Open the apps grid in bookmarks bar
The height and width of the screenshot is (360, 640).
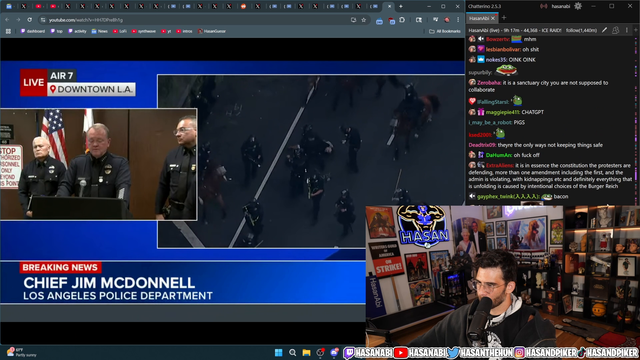(8, 31)
